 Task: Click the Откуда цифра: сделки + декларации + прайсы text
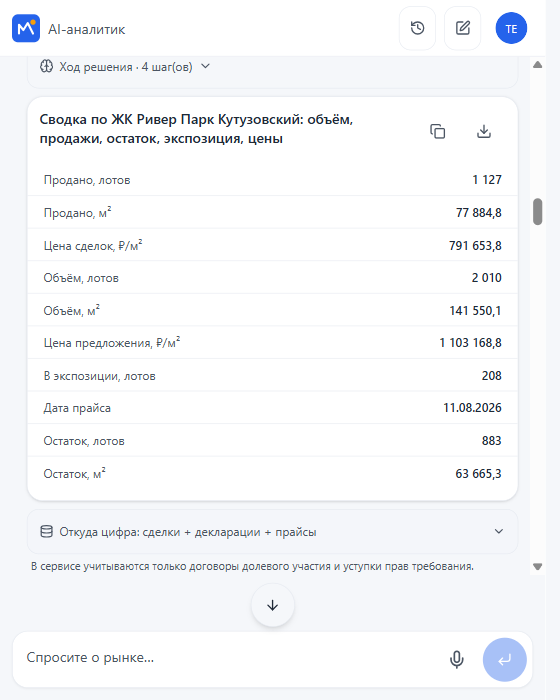188,532
